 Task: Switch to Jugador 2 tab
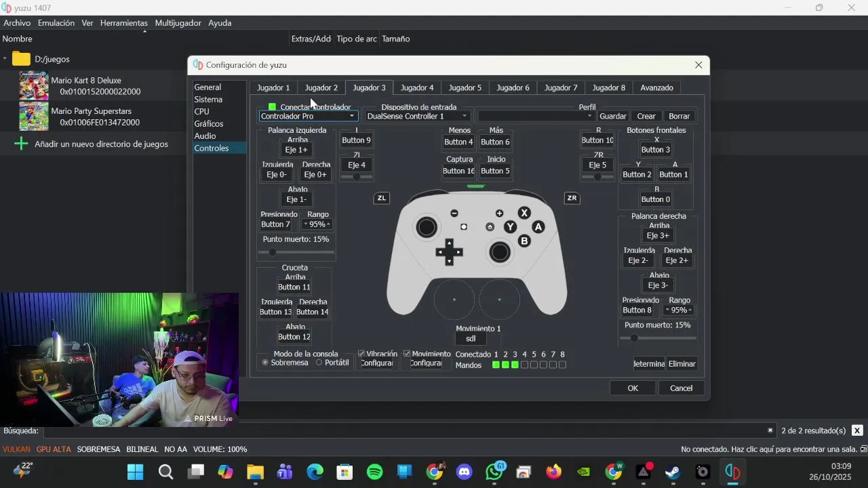tap(321, 87)
